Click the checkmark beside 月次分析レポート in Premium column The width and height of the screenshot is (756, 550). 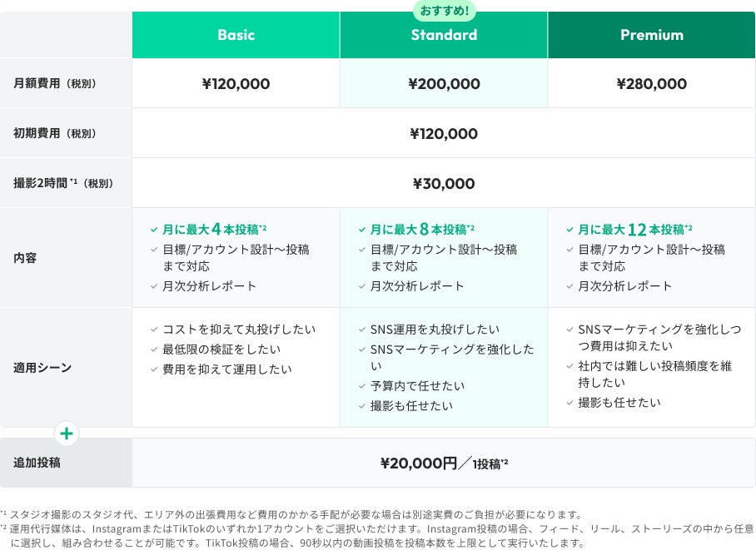tap(570, 286)
